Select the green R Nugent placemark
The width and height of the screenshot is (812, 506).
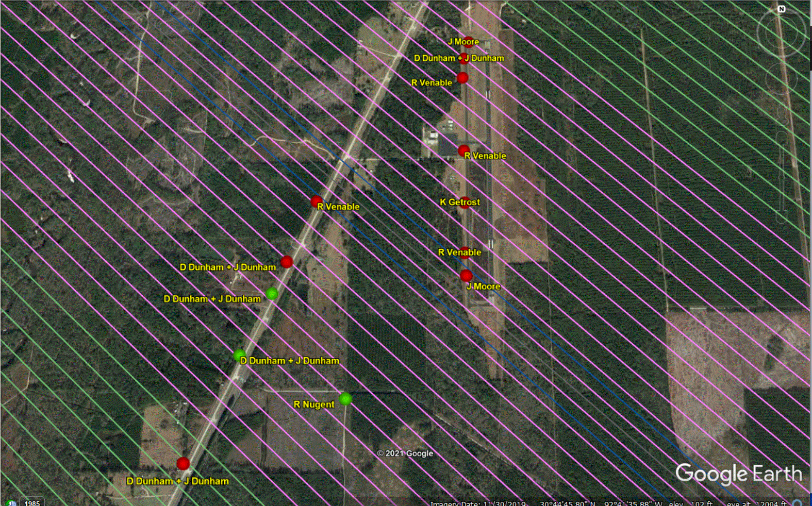click(345, 399)
